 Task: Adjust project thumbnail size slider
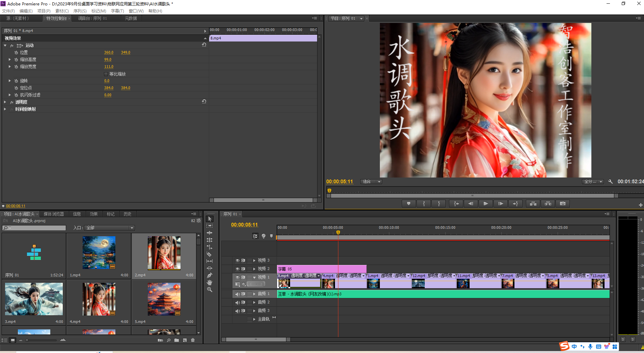click(x=27, y=340)
